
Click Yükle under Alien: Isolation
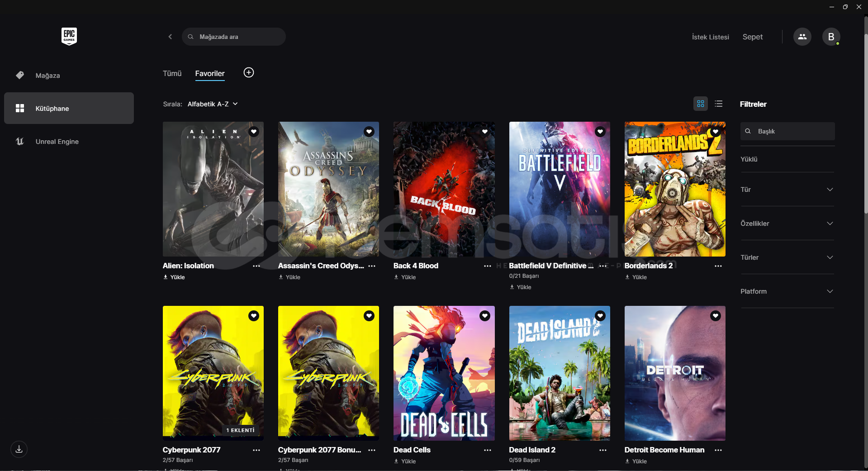click(174, 277)
